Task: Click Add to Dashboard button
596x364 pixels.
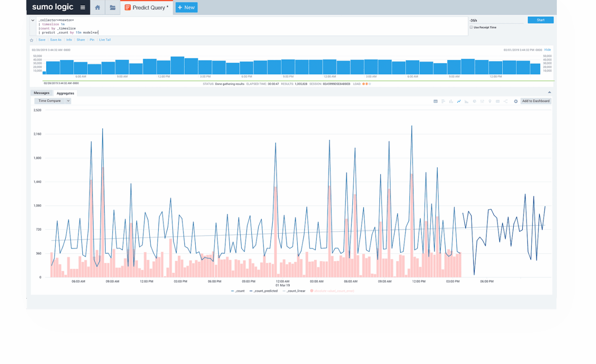Action: 536,101
